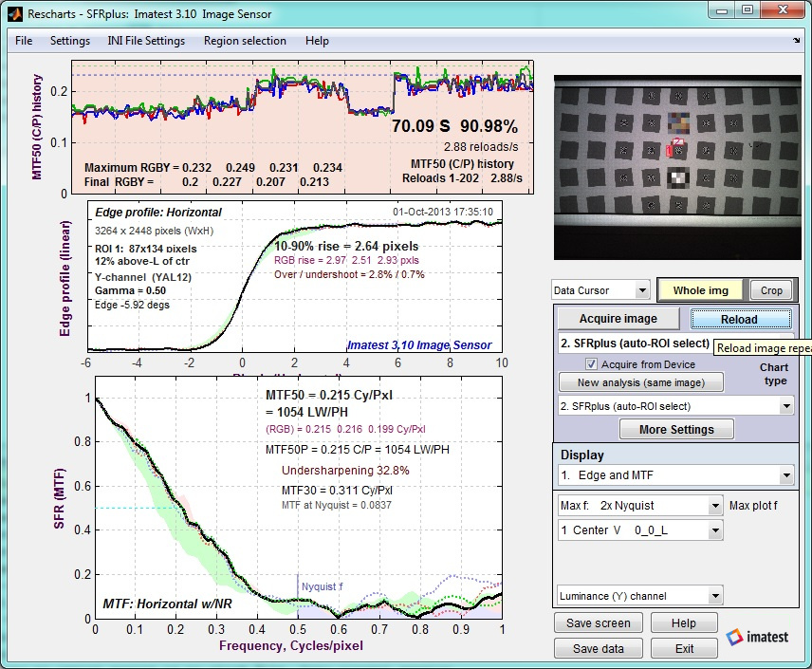
Task: Open the INI File Settings menu
Action: pos(146,41)
